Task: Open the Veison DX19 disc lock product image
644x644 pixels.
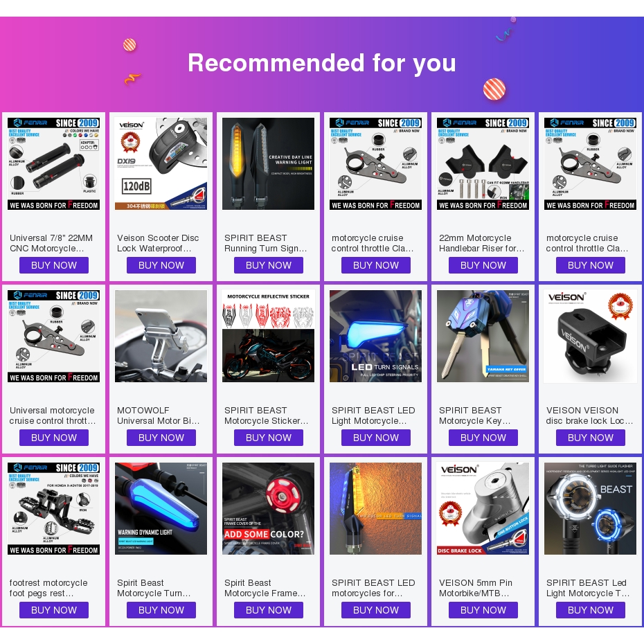Action: (x=161, y=163)
